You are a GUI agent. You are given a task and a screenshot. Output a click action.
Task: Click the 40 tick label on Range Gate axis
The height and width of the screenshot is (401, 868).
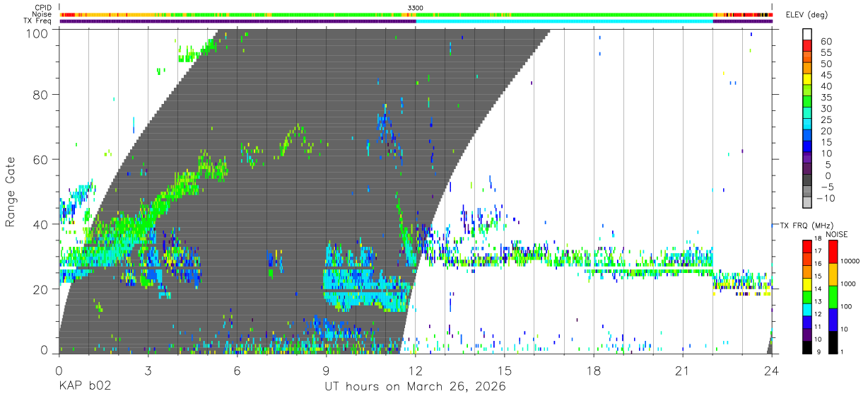pyautogui.click(x=42, y=224)
